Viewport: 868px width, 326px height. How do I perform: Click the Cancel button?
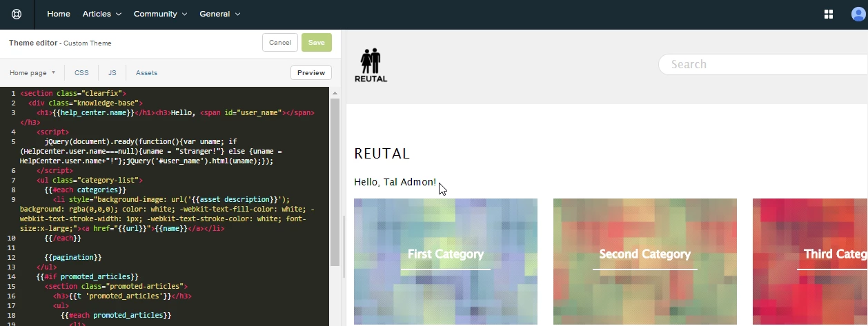tap(280, 43)
